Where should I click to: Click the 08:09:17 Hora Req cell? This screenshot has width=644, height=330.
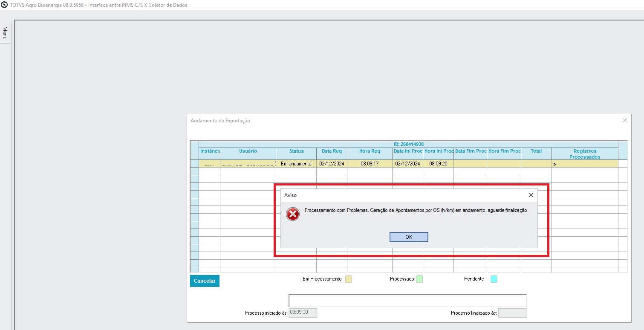pos(370,164)
